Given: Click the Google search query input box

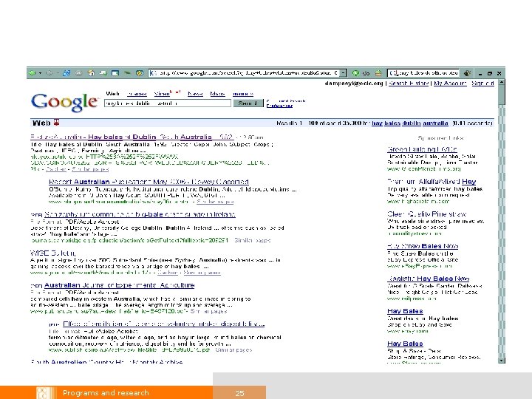Looking at the screenshot, I should point(168,103).
